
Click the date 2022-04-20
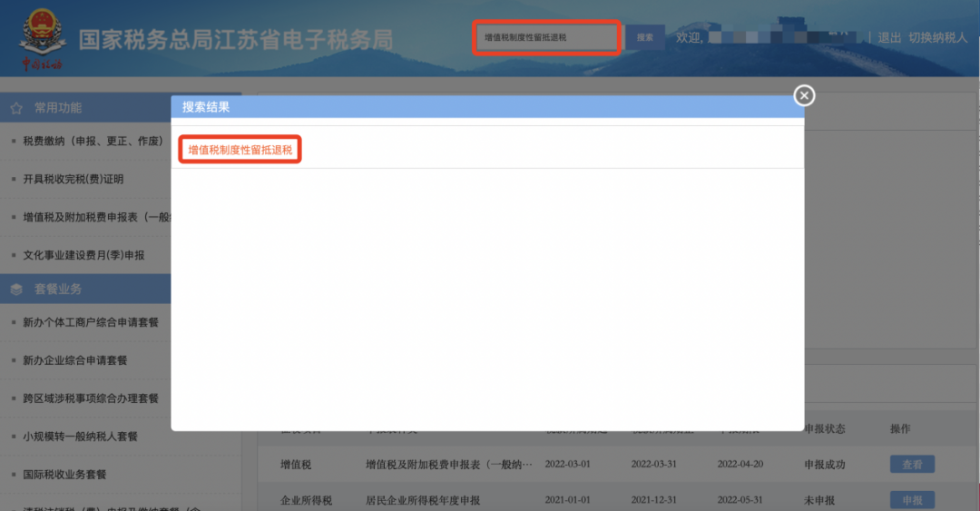[740, 464]
